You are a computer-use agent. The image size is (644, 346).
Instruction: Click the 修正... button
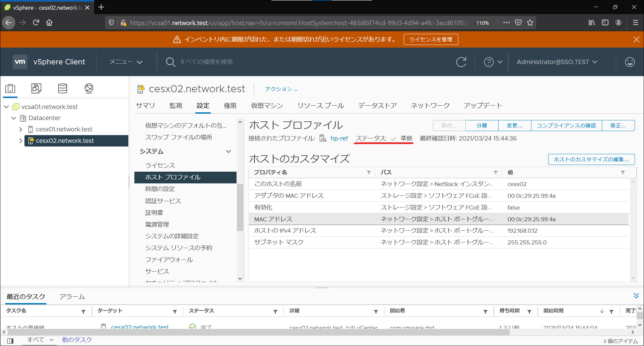pyautogui.click(x=618, y=126)
